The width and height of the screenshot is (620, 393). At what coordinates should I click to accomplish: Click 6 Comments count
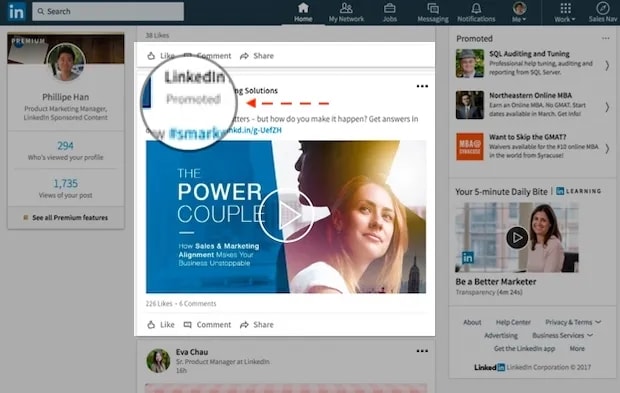(x=197, y=304)
